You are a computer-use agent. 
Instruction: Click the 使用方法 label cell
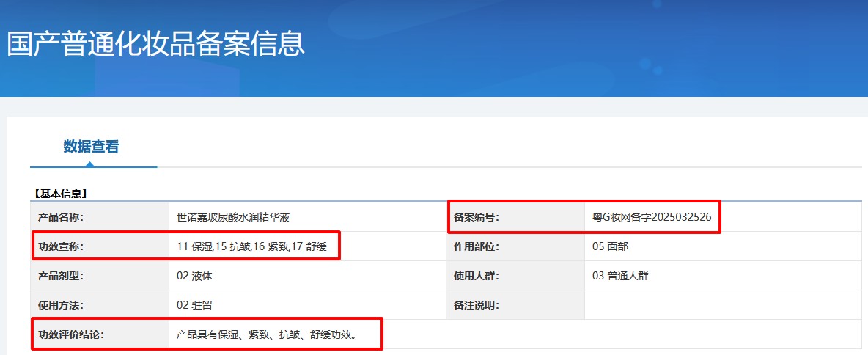62,305
